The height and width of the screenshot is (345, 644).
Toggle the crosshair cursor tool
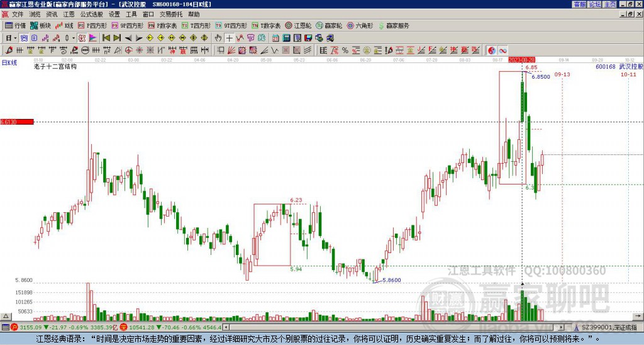tap(229, 38)
